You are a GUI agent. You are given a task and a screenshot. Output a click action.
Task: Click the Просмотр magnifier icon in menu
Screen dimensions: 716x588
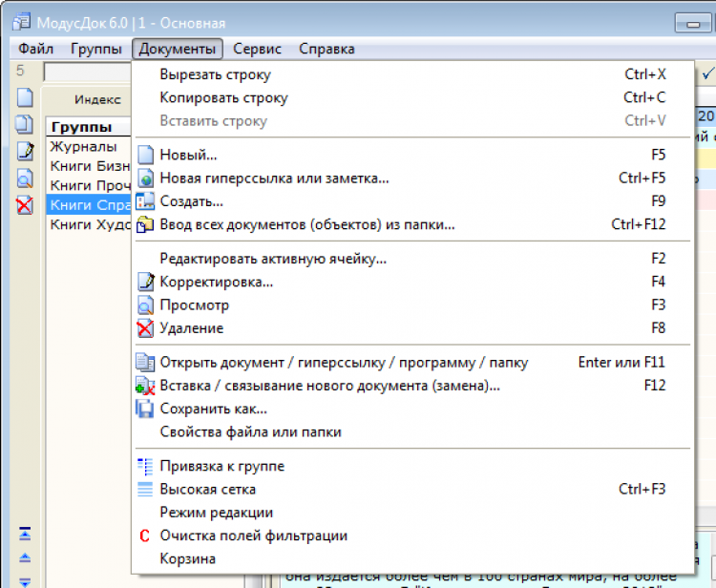[x=146, y=305]
